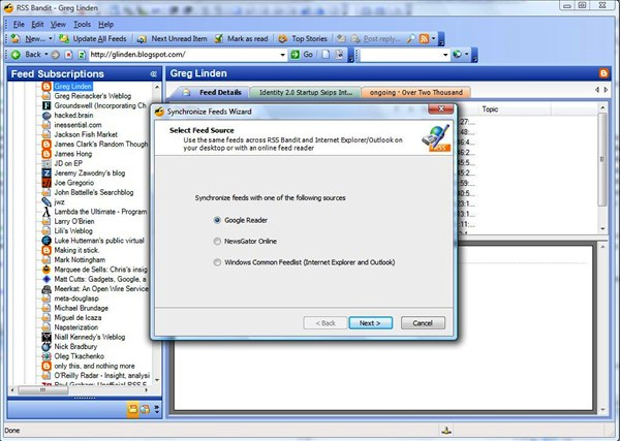Viewport: 620px width, 441px height.
Task: Click the feed tree scroll down arrow
Action: click(157, 380)
